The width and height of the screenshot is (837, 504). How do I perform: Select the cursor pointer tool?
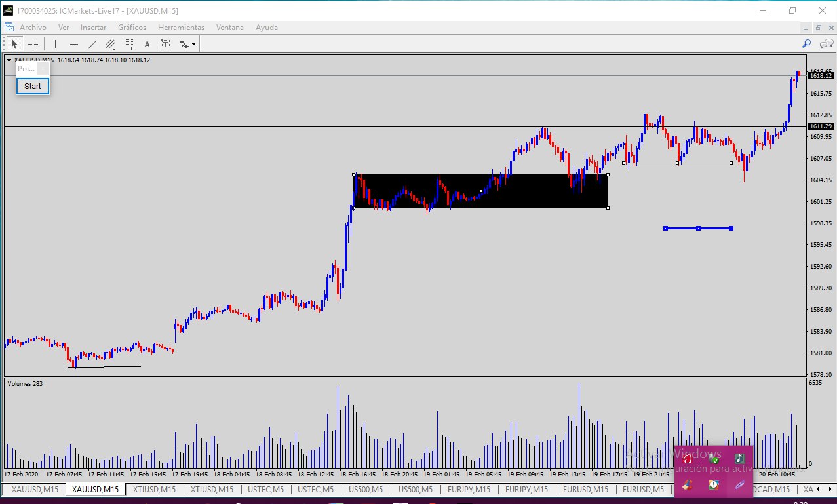pyautogui.click(x=14, y=44)
